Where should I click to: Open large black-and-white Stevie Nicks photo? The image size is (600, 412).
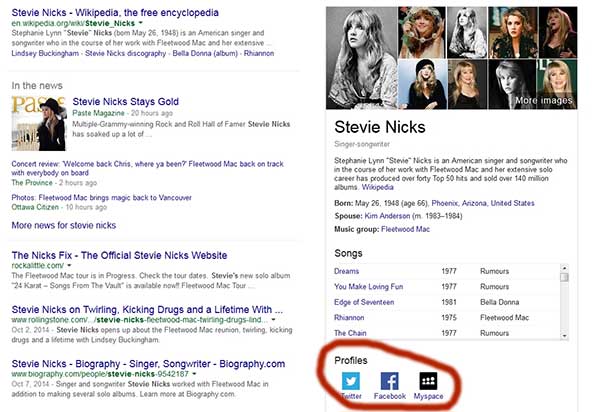pyautogui.click(x=362, y=58)
